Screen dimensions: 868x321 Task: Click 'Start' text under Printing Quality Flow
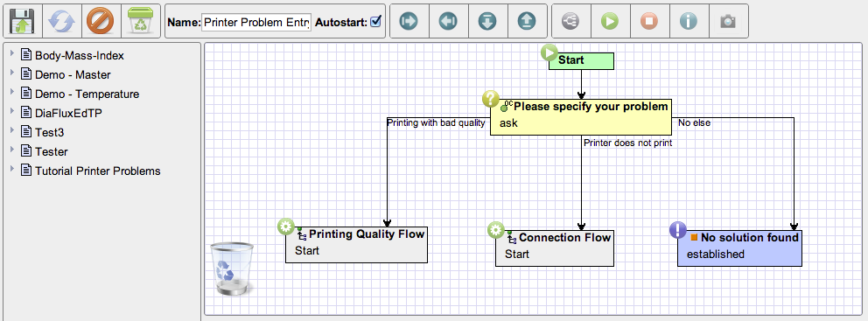pyautogui.click(x=307, y=251)
